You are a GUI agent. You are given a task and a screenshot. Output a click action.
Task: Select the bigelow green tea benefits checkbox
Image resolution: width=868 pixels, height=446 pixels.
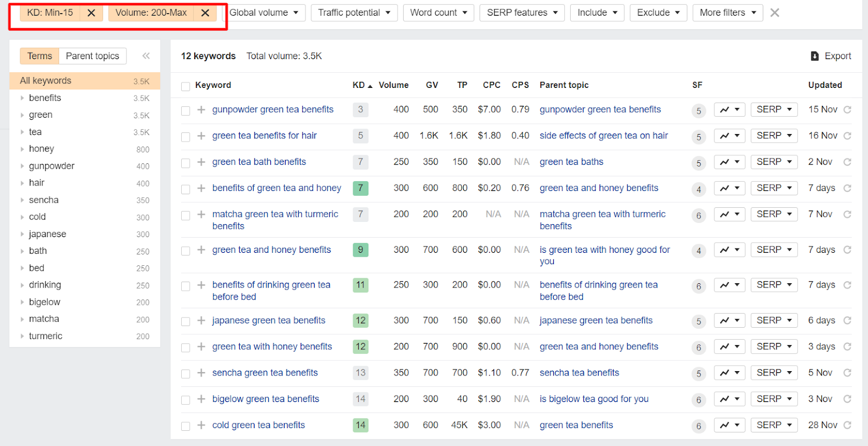coord(186,400)
